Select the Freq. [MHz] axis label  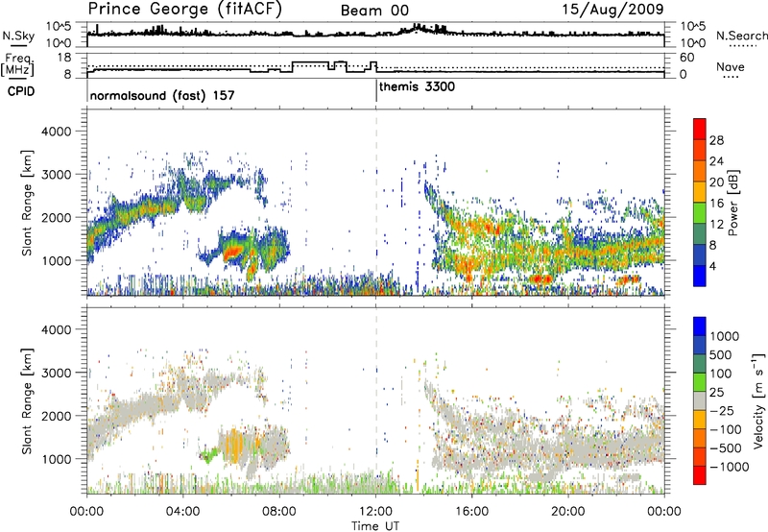click(x=17, y=65)
